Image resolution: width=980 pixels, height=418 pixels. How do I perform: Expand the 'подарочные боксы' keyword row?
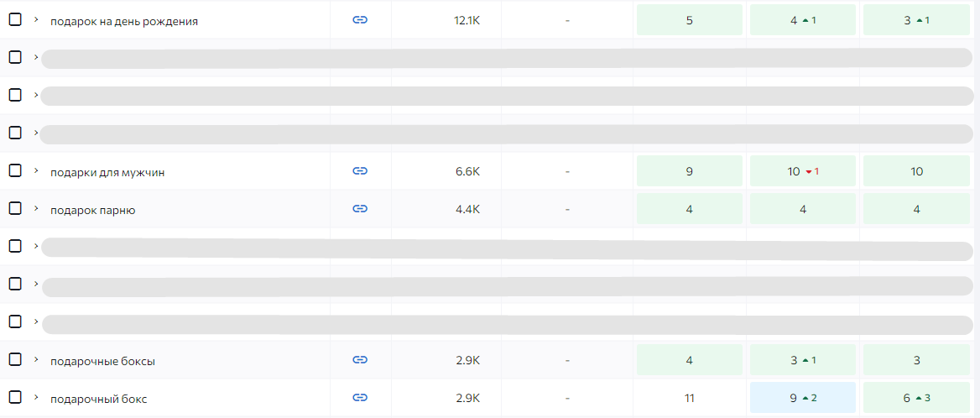tap(36, 360)
